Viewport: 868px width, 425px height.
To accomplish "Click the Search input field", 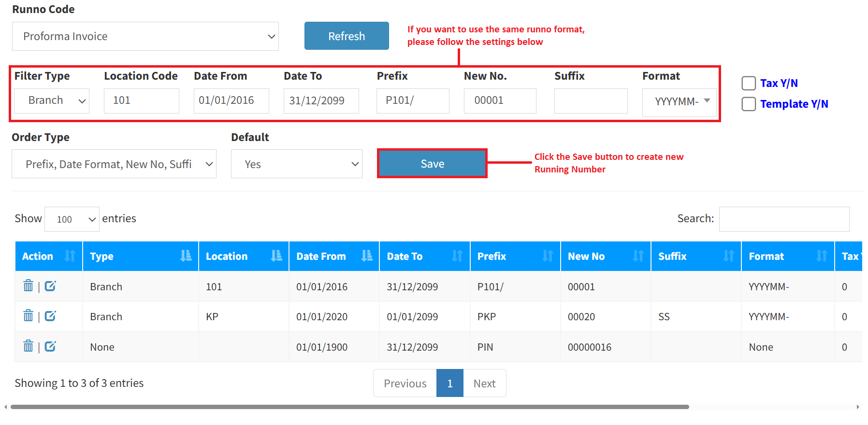I will (x=784, y=219).
